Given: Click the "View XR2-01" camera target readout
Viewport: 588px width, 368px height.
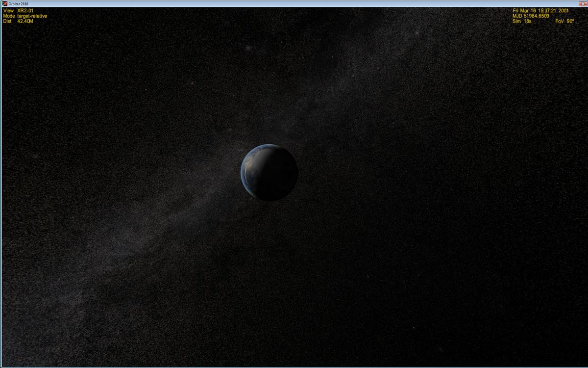Looking at the screenshot, I should pos(19,10).
